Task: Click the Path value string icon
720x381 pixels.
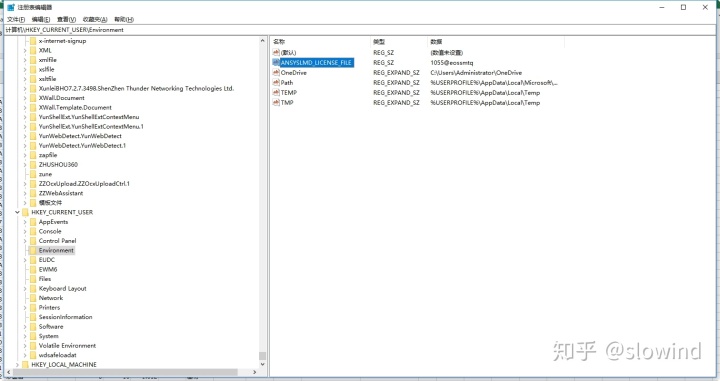Action: tap(276, 83)
